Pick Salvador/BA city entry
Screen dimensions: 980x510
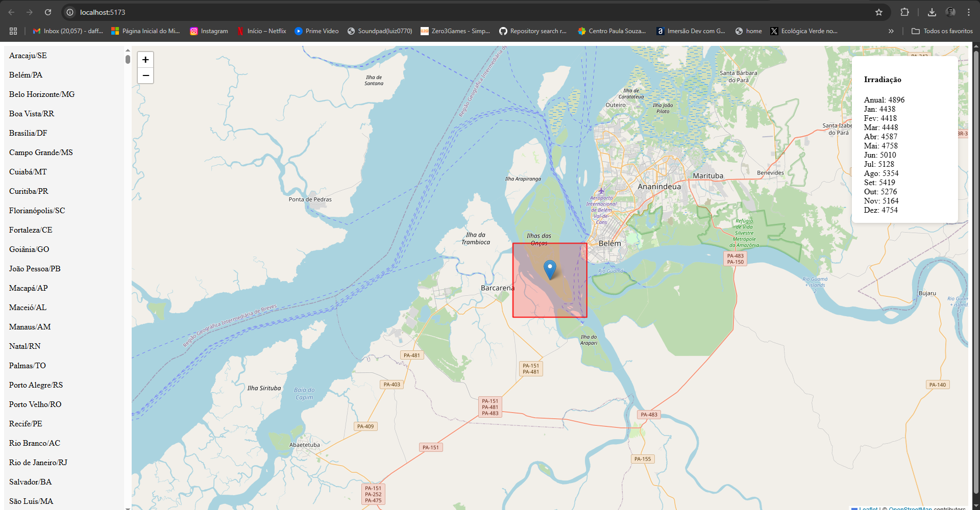(x=64, y=482)
